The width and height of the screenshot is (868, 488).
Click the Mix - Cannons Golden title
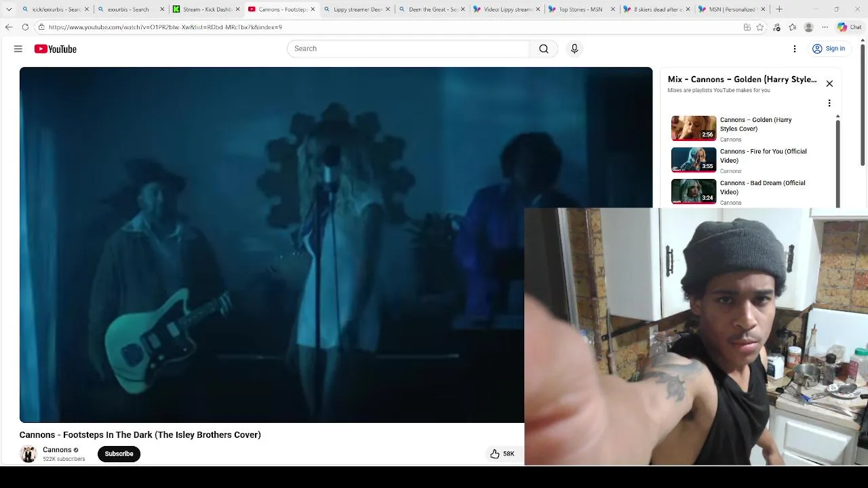(x=742, y=79)
